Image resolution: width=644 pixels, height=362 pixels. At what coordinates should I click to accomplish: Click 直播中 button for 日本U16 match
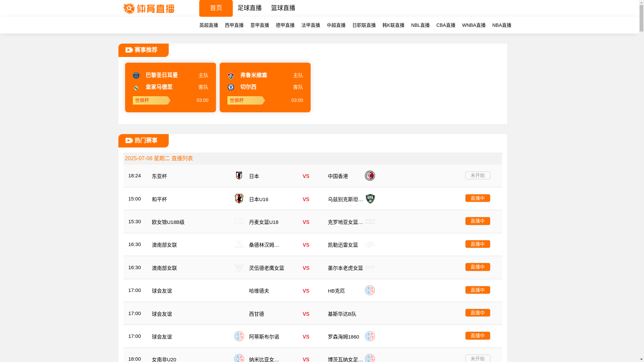tap(477, 198)
